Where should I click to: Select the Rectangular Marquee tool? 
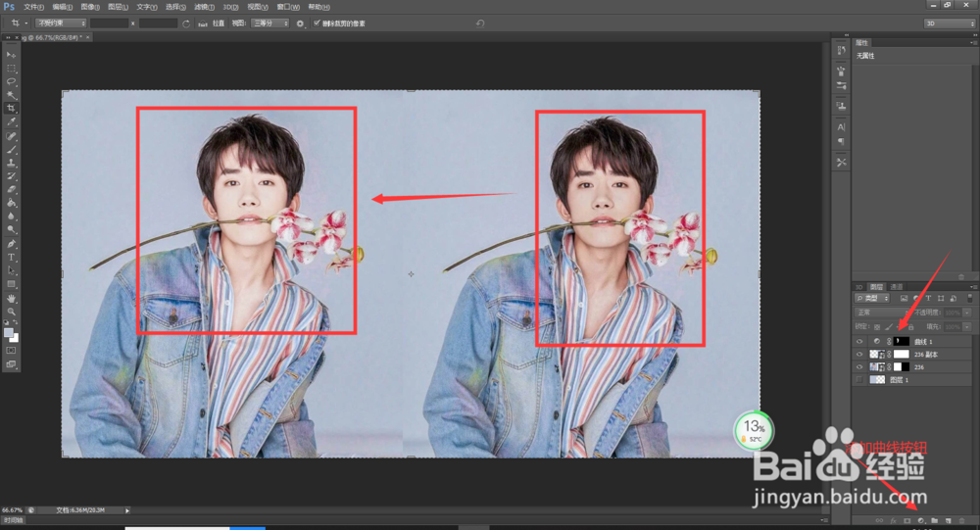11,69
